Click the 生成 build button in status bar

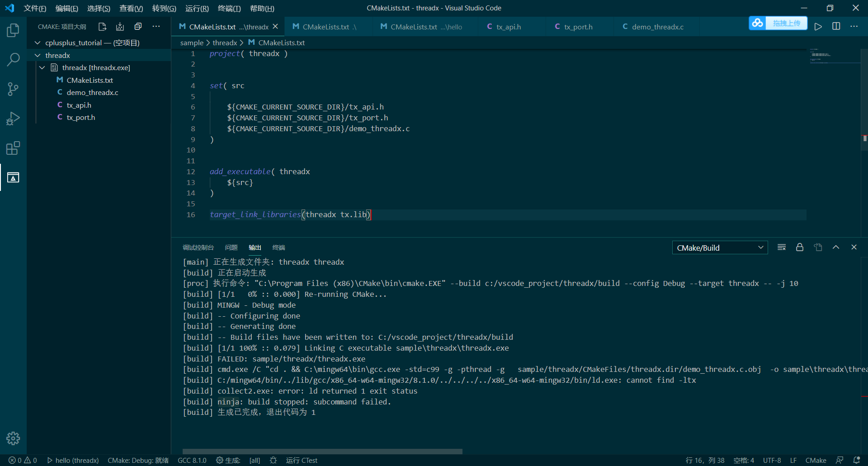pyautogui.click(x=228, y=460)
